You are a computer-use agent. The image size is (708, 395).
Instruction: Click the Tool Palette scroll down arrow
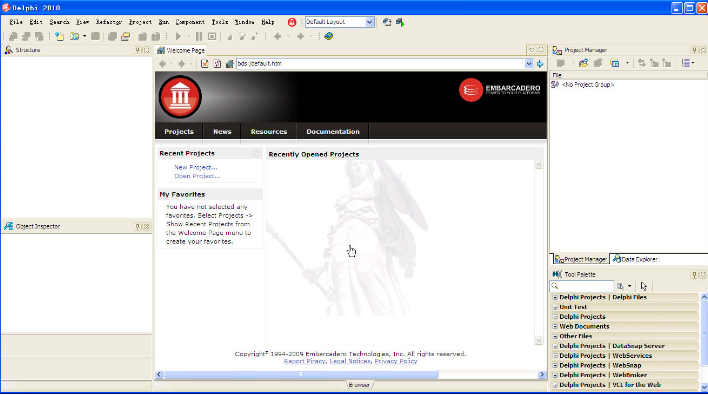[704, 387]
